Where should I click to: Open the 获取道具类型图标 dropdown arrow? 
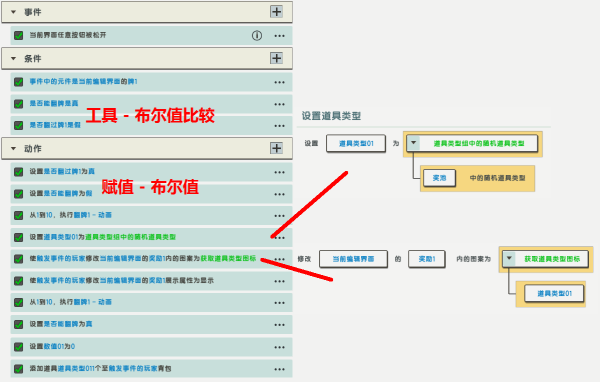[509, 258]
